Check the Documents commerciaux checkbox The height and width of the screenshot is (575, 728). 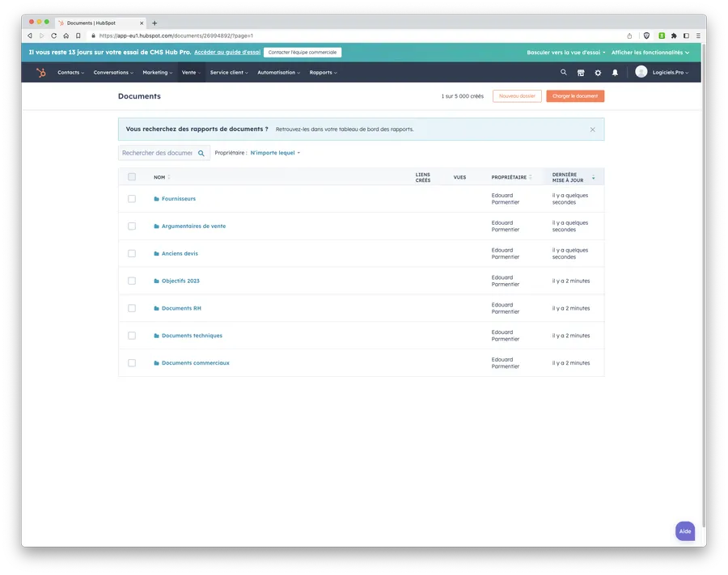pyautogui.click(x=132, y=363)
